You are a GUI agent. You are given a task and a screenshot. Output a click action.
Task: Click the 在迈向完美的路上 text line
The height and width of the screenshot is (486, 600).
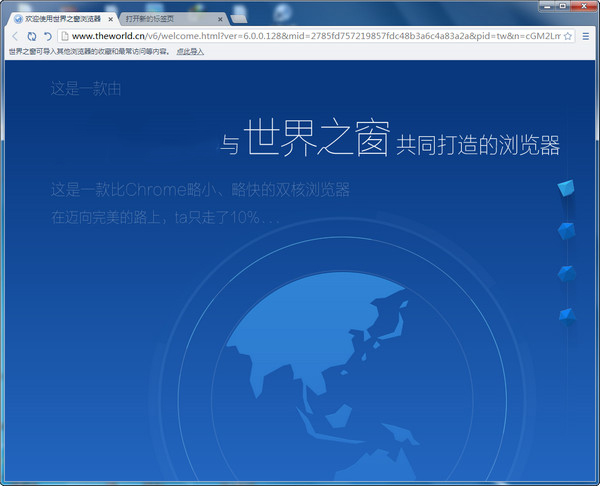pos(165,217)
